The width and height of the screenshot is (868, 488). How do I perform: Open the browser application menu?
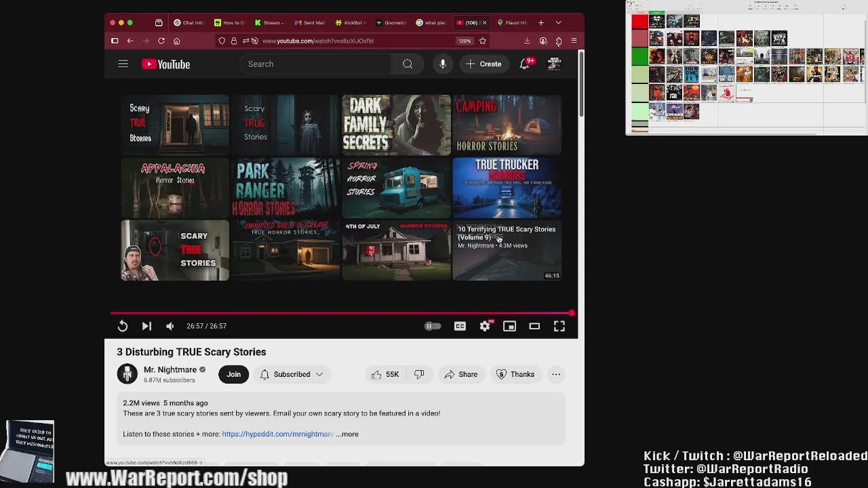point(574,41)
